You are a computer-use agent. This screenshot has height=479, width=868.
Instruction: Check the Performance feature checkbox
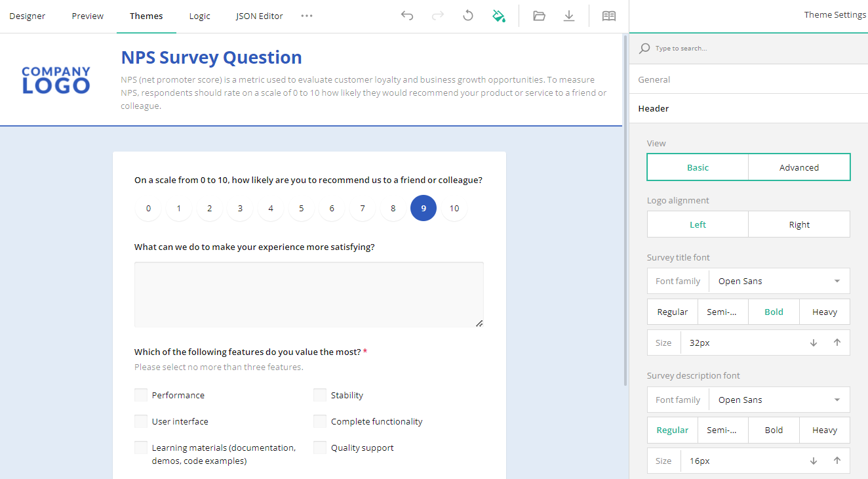point(141,394)
